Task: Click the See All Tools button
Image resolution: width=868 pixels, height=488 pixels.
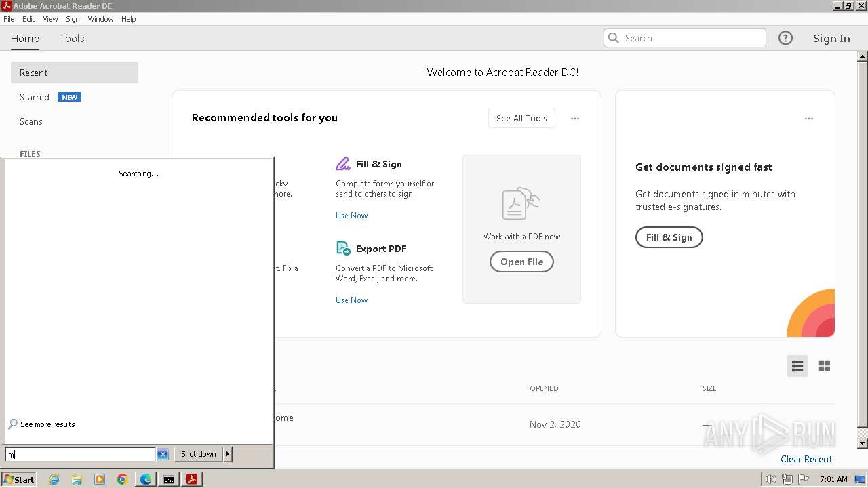Action: coord(521,118)
